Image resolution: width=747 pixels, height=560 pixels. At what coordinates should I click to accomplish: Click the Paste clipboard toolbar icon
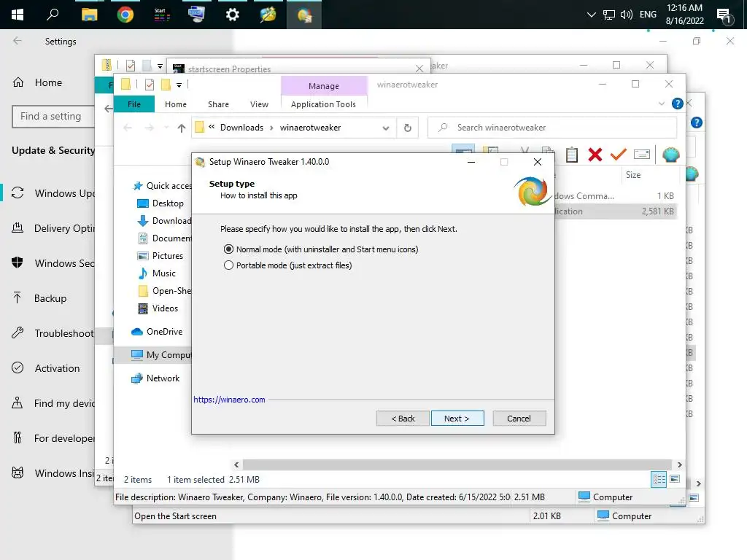[572, 155]
